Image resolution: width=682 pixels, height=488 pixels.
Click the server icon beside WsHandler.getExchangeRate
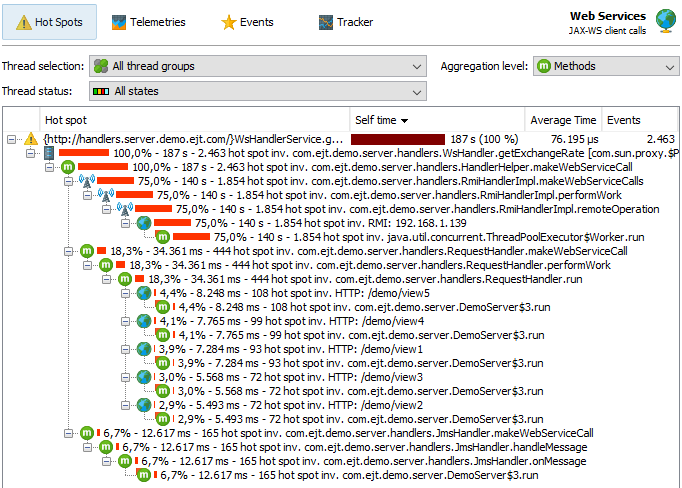[x=49, y=153]
